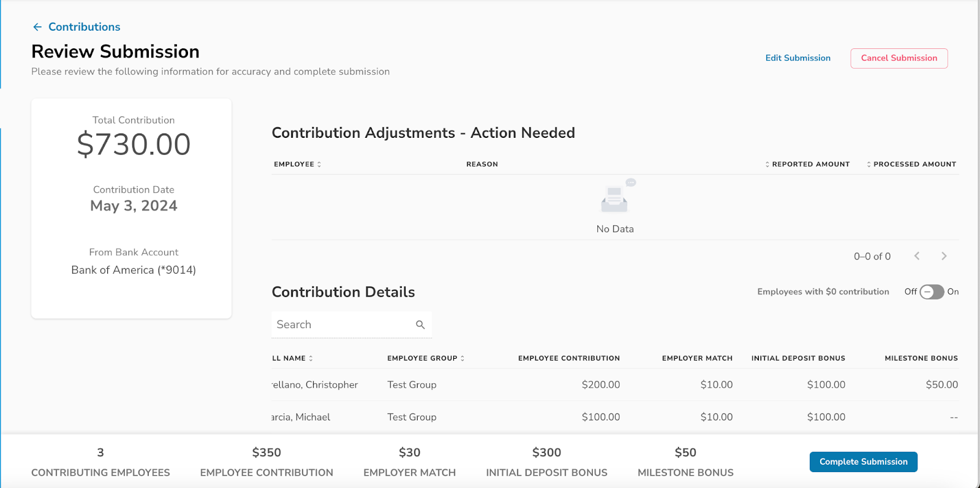Sort by Reported Amount column
Screen dimensions: 980x488
pos(807,164)
